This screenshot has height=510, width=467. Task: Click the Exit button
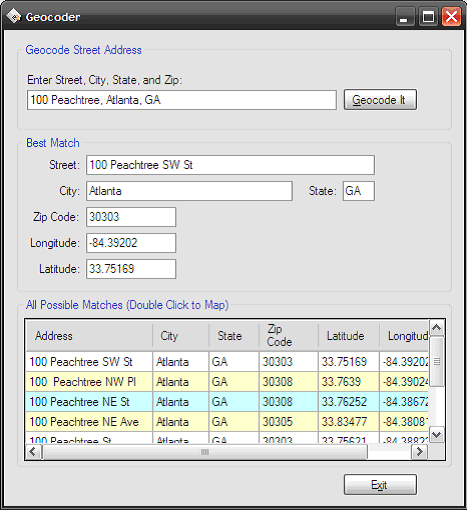pyautogui.click(x=380, y=485)
